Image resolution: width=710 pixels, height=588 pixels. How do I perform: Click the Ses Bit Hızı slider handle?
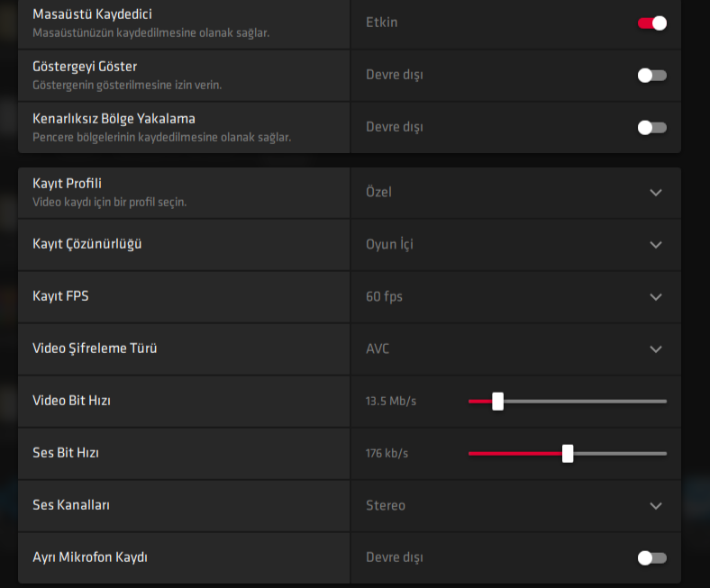pos(568,454)
